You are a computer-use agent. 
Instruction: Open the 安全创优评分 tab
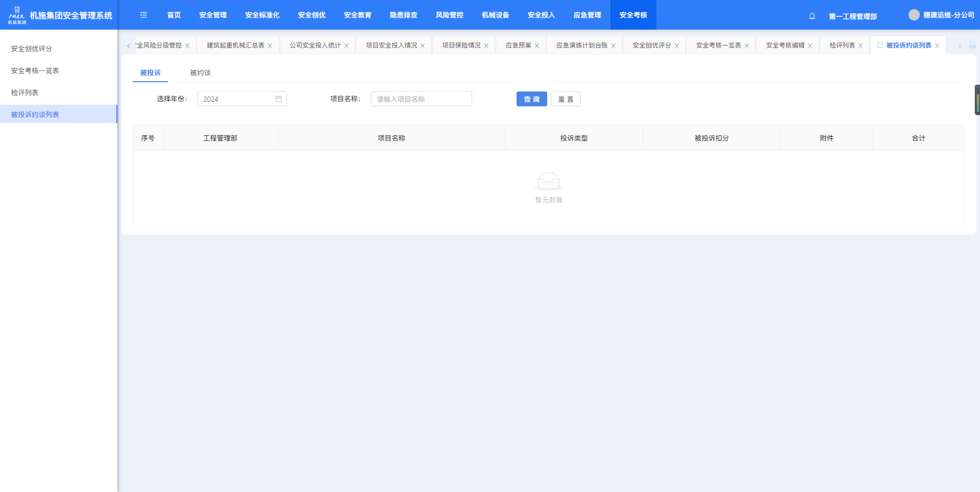tap(651, 45)
